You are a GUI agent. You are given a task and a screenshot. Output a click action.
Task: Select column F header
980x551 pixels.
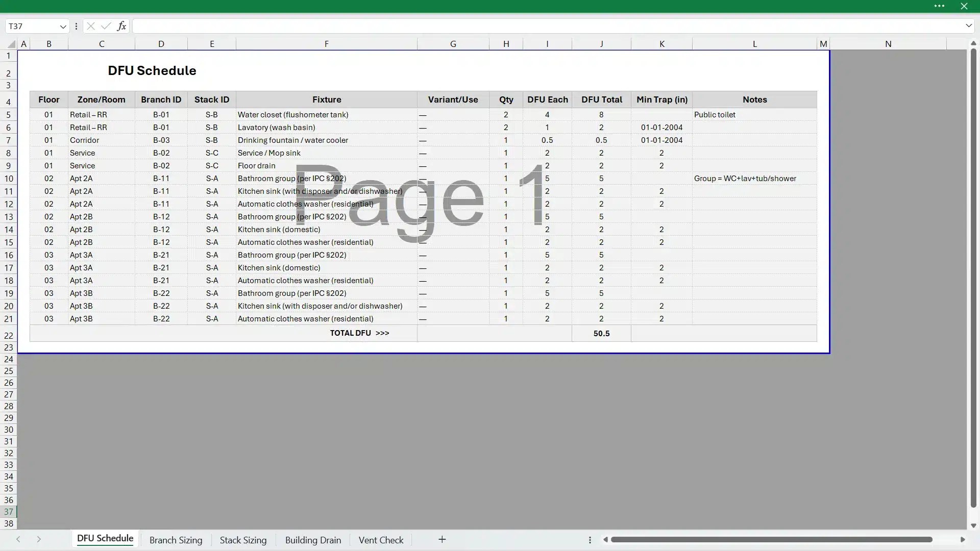tap(327, 44)
